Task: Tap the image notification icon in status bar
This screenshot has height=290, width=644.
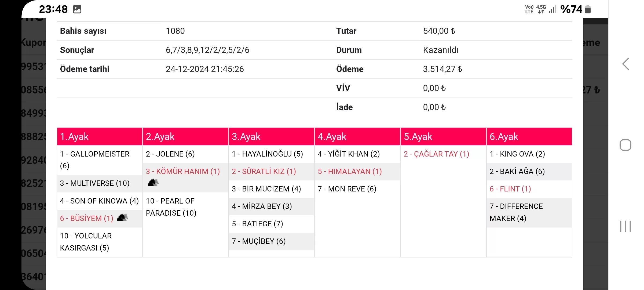Action: tap(77, 9)
